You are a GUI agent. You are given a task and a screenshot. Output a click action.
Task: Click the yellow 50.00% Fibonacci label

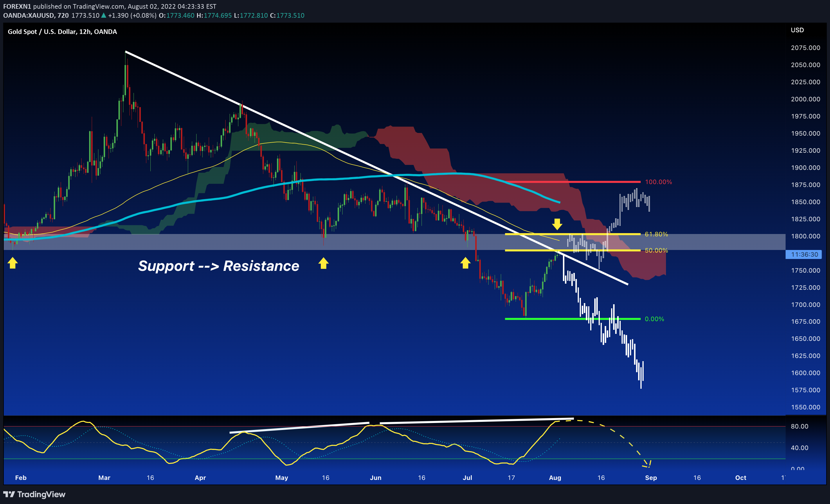point(656,250)
